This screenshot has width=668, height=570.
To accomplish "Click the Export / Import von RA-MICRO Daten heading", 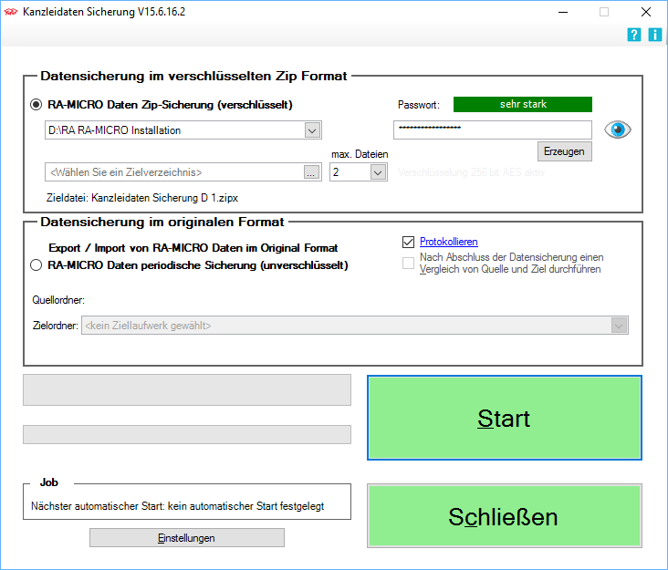I will [193, 248].
